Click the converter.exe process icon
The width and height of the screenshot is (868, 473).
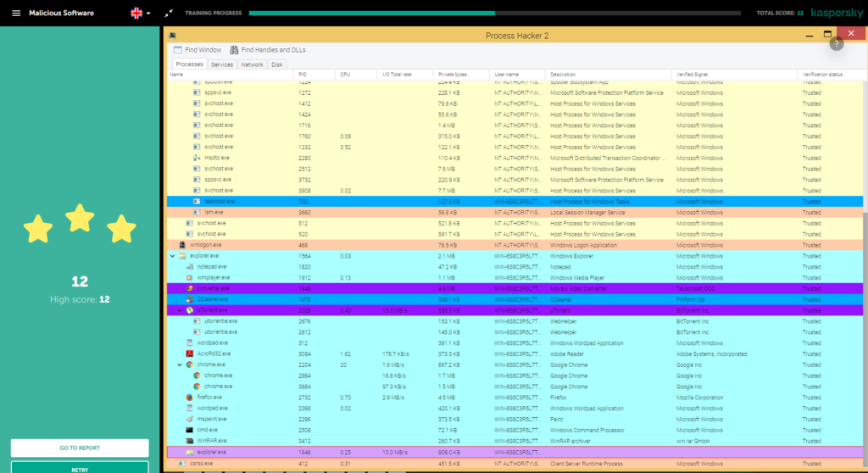click(189, 288)
